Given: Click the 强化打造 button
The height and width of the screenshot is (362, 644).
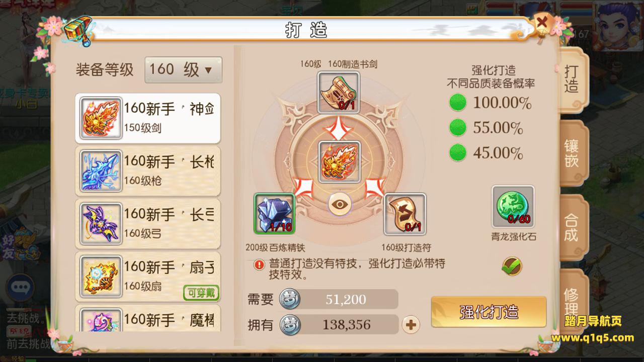Looking at the screenshot, I should (489, 312).
